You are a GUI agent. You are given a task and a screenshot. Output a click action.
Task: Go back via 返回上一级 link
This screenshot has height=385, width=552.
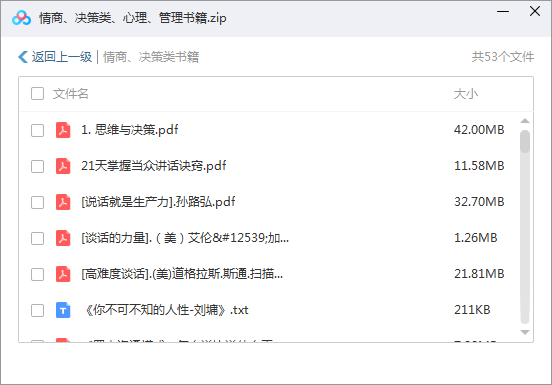pyautogui.click(x=62, y=57)
